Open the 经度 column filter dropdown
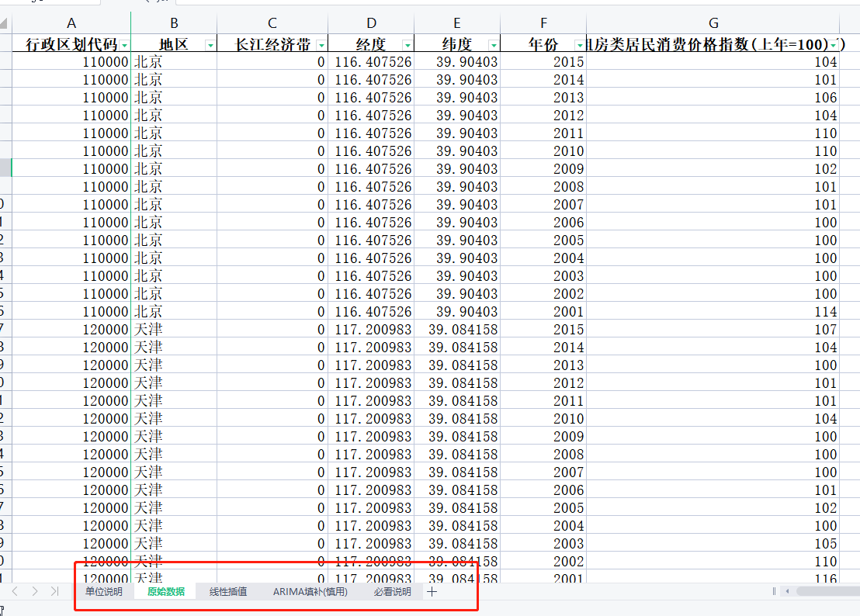 click(x=407, y=45)
